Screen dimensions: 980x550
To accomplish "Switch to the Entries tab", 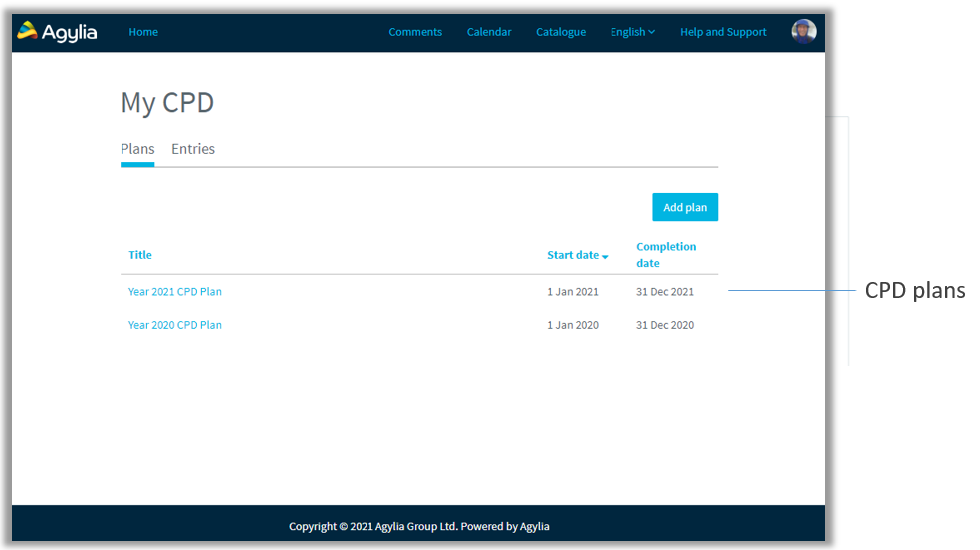I will [193, 149].
